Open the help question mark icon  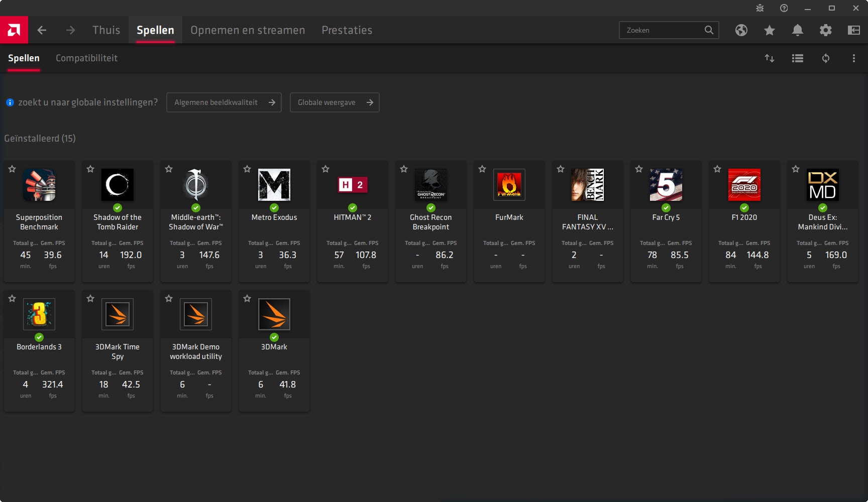[784, 8]
